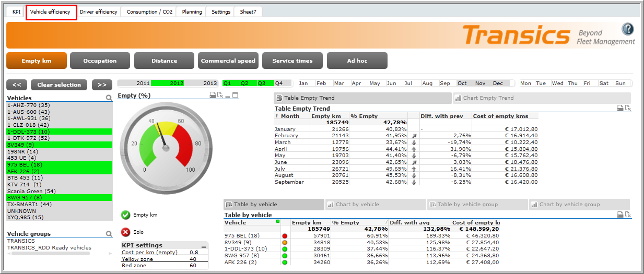Collapse the KPI settings panel
644x274 pixels.
[x=204, y=246]
